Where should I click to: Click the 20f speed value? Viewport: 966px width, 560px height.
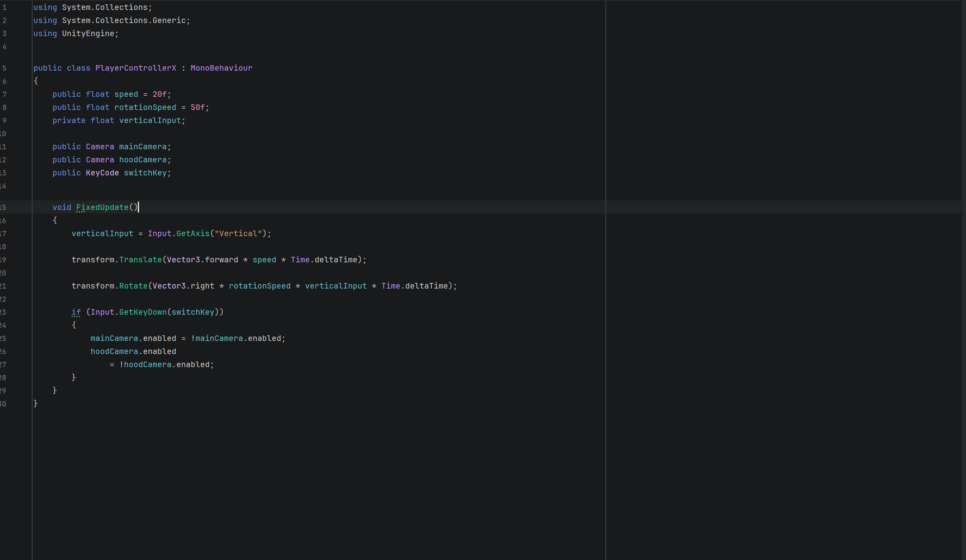pyautogui.click(x=159, y=94)
